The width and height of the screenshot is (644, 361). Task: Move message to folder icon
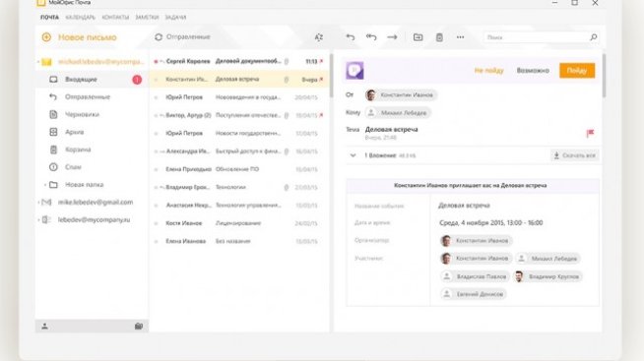pyautogui.click(x=418, y=37)
